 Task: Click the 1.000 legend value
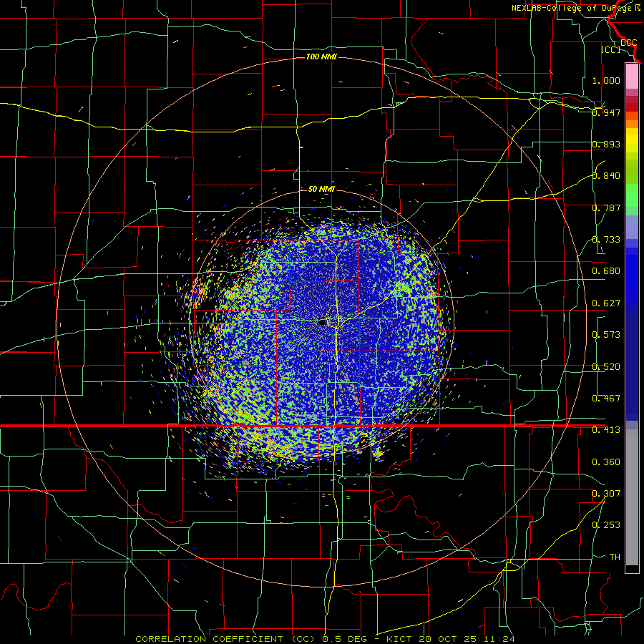pyautogui.click(x=606, y=80)
